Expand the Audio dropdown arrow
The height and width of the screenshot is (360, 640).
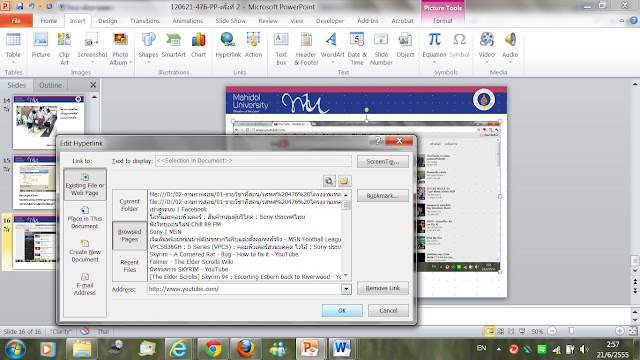coord(510,62)
